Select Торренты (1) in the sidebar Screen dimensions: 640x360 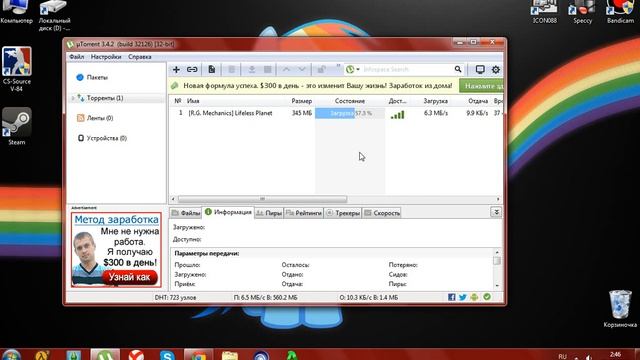(x=105, y=98)
